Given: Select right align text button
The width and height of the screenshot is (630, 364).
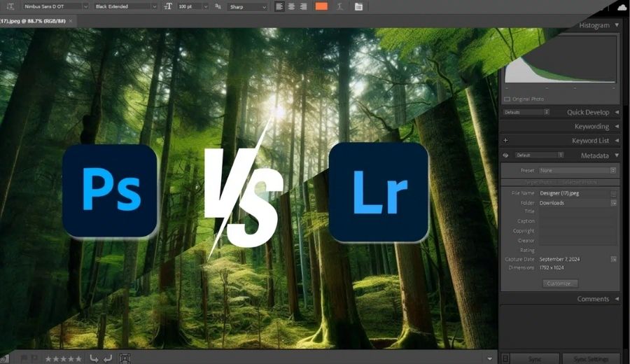Looking at the screenshot, I should pos(303,6).
